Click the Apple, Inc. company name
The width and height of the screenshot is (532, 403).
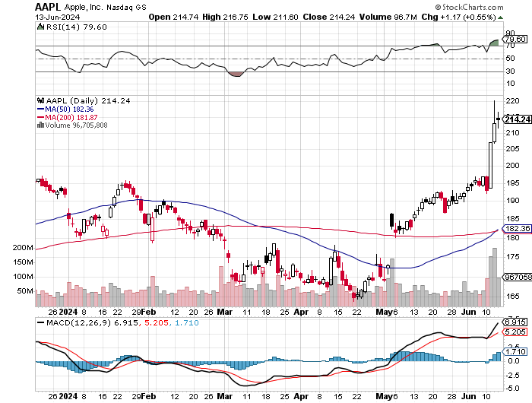click(x=83, y=7)
